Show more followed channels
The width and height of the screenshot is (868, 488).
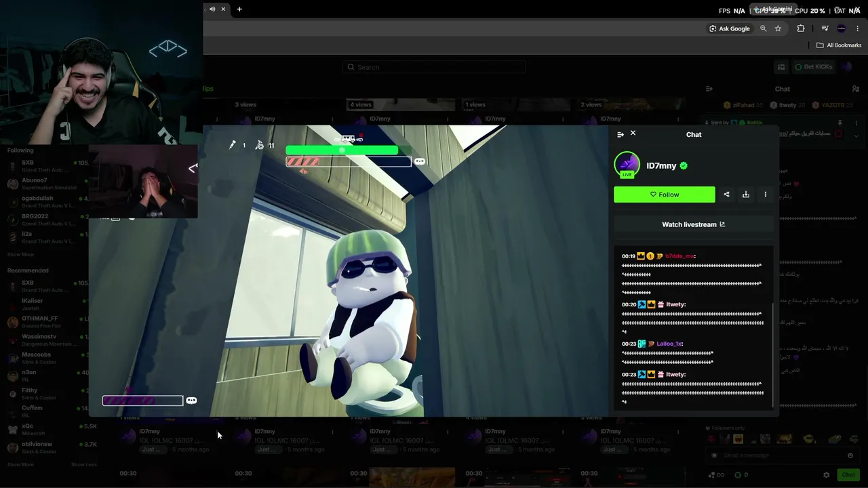click(20, 255)
